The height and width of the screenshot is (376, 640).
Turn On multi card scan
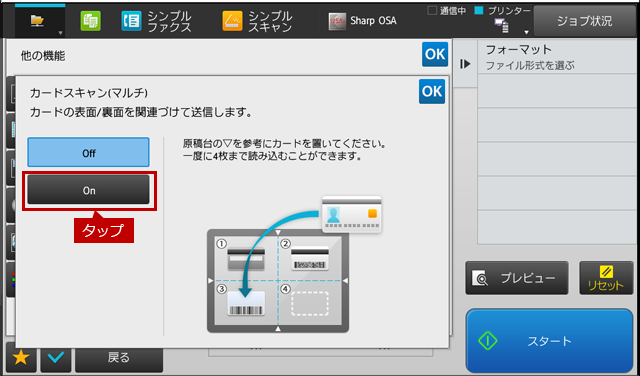(x=88, y=190)
